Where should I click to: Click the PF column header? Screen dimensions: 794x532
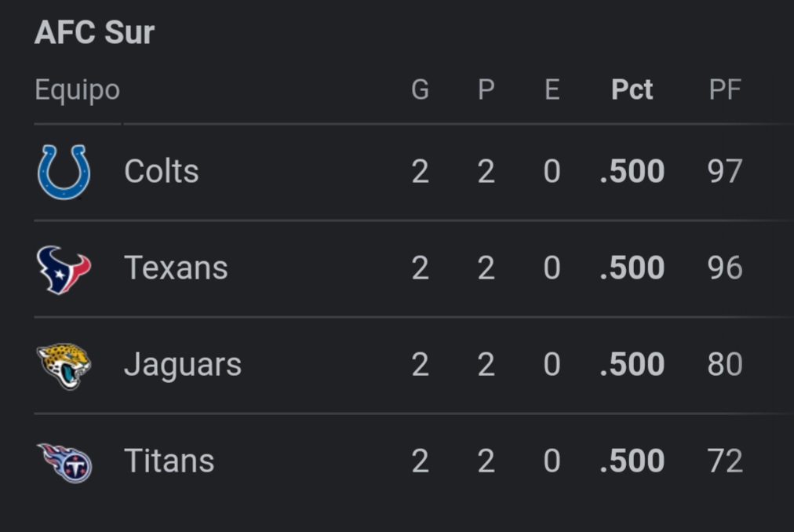tap(724, 90)
